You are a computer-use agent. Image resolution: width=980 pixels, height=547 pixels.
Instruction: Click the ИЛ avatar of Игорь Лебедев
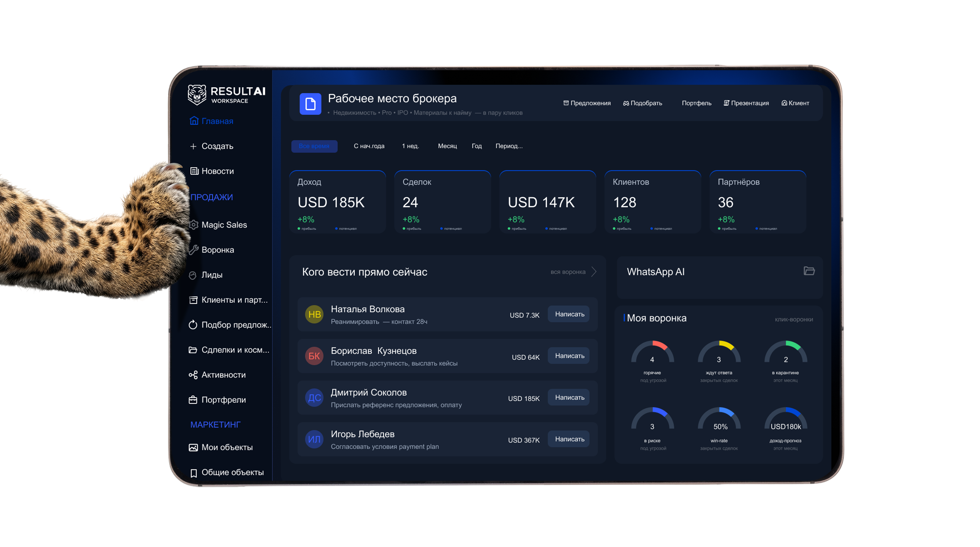click(x=314, y=439)
